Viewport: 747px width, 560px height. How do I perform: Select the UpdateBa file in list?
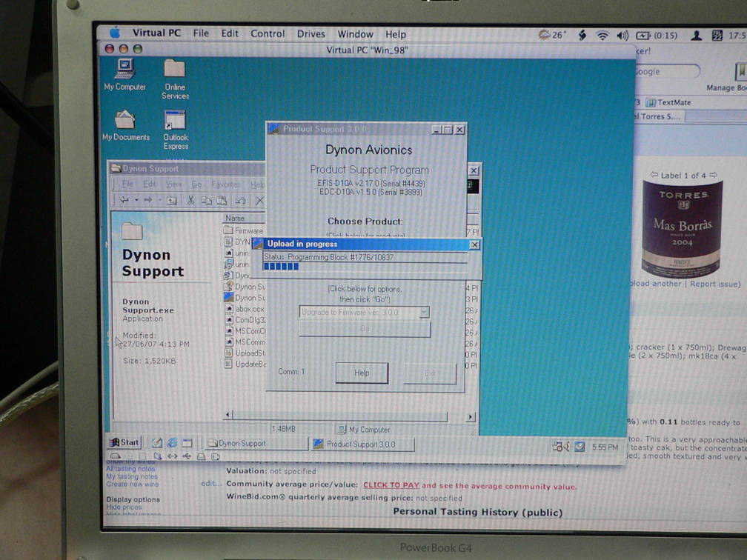click(x=245, y=364)
